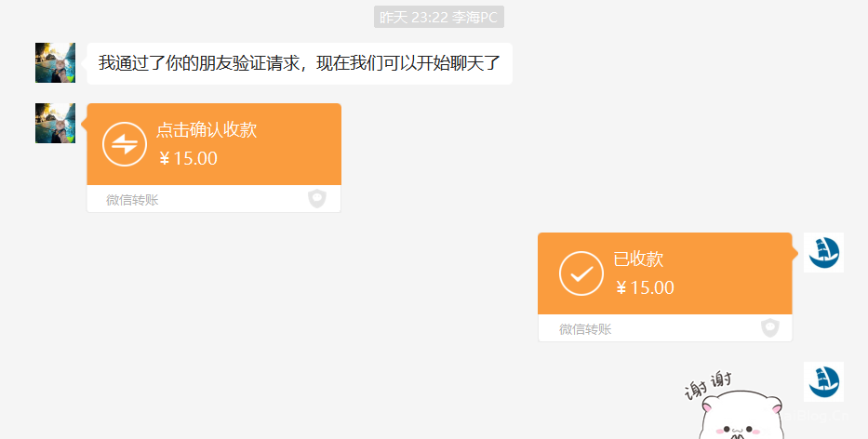868x439 pixels.
Task: Click orange area of incoming transfer card
Action: click(214, 144)
